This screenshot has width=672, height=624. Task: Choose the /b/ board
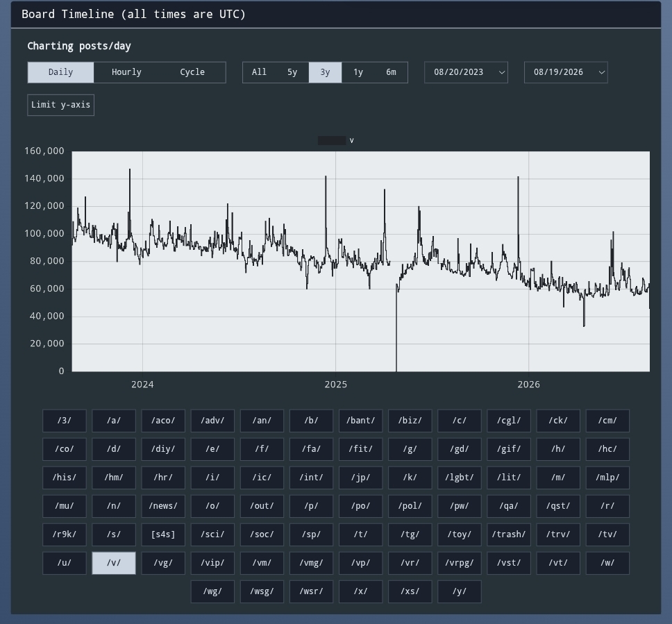pos(311,421)
